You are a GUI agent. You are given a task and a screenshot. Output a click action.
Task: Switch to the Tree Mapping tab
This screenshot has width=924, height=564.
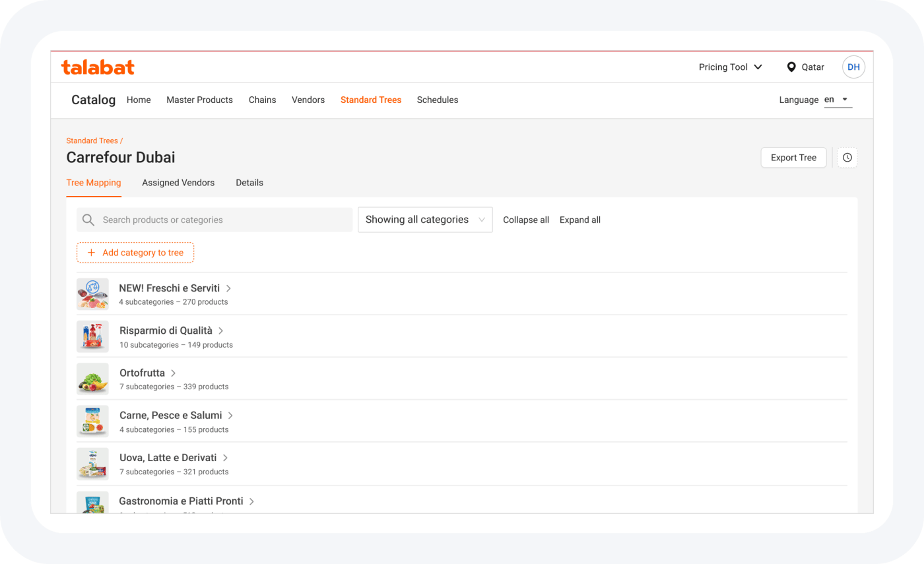click(94, 183)
